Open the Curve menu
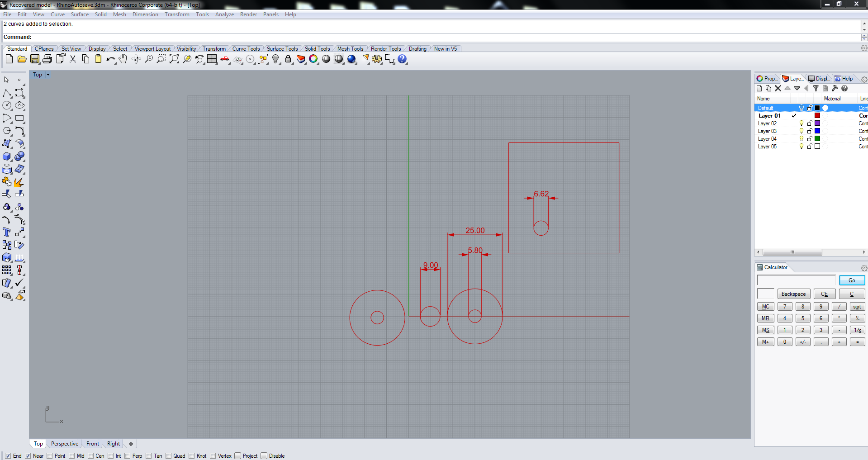Image resolution: width=868 pixels, height=460 pixels. tap(57, 14)
